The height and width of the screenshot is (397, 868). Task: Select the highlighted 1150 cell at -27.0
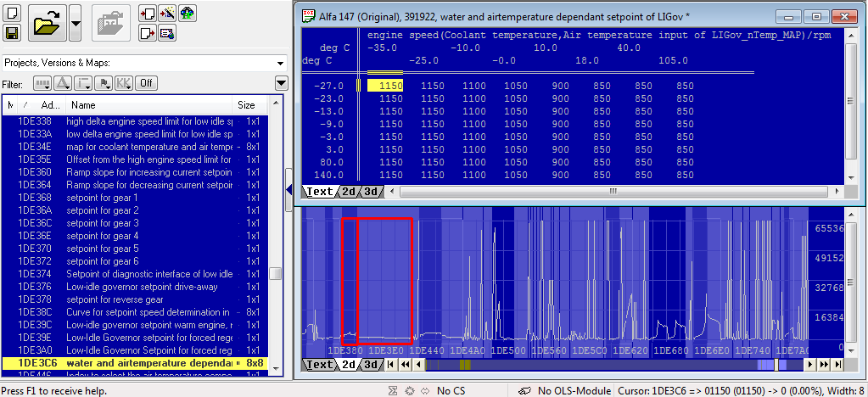point(385,86)
